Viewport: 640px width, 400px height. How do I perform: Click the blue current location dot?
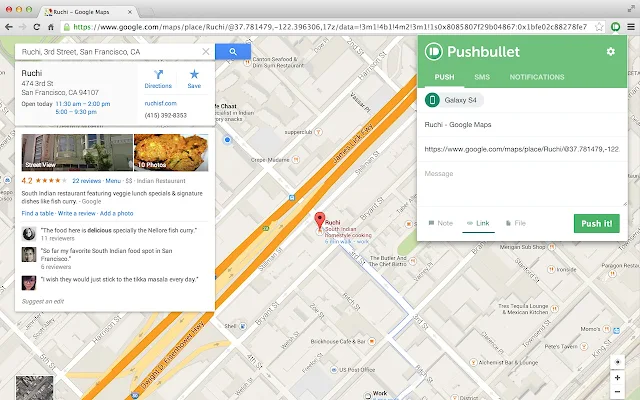tap(227, 140)
